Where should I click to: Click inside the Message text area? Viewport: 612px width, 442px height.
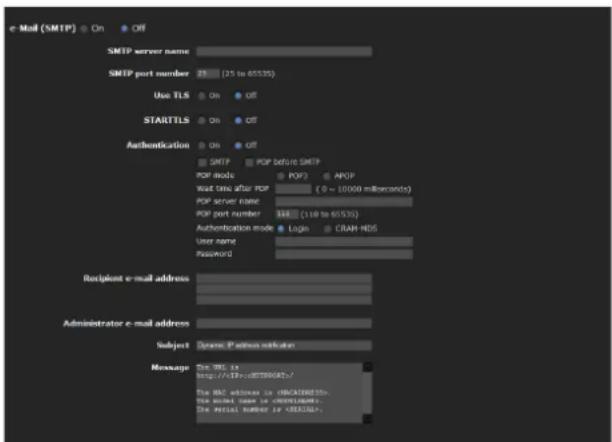click(279, 393)
